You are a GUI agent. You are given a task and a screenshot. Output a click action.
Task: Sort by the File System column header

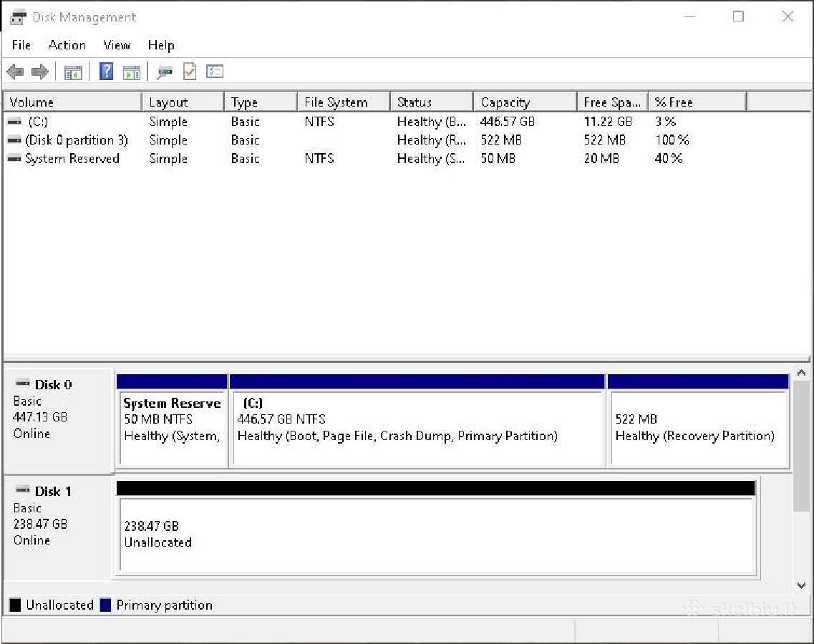coord(344,102)
